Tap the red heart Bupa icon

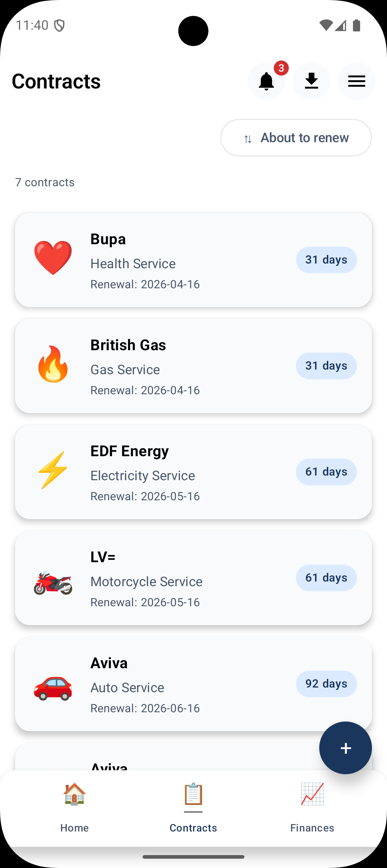click(53, 258)
